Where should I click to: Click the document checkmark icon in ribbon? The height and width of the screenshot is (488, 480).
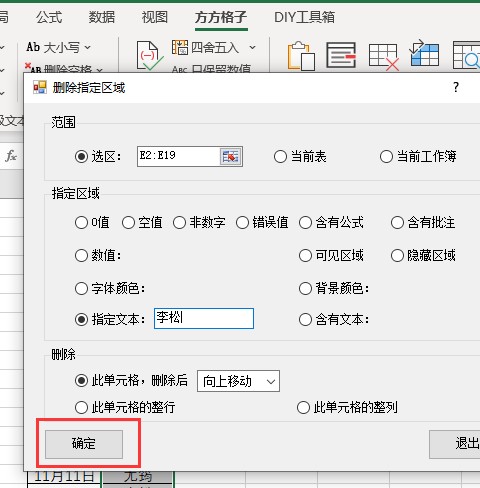click(x=150, y=55)
